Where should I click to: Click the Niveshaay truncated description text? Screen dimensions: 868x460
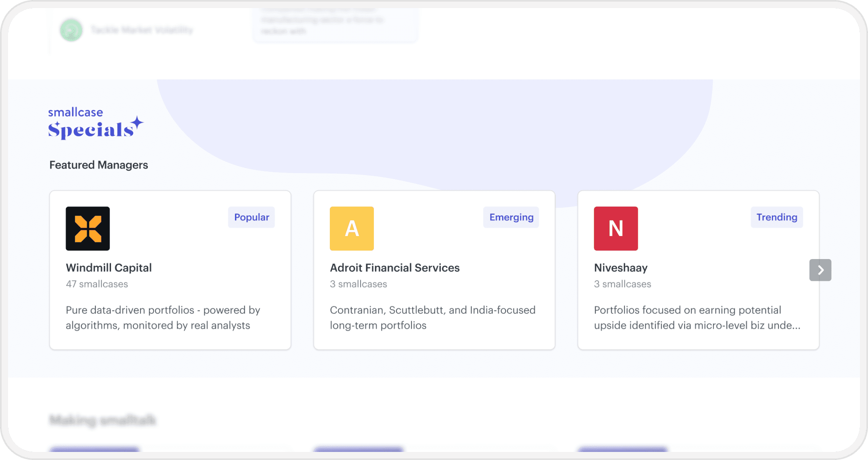[697, 318]
